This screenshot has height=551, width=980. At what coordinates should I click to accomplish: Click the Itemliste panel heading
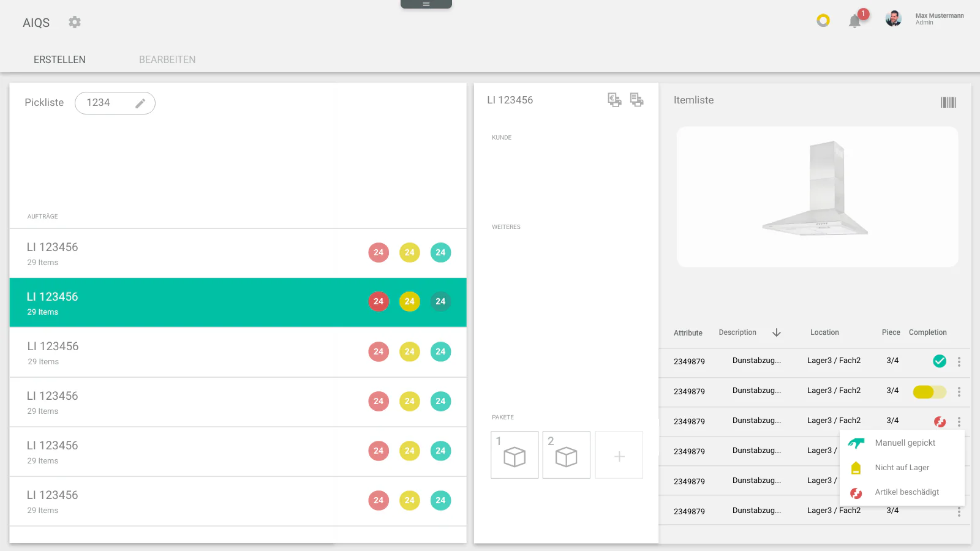693,100
